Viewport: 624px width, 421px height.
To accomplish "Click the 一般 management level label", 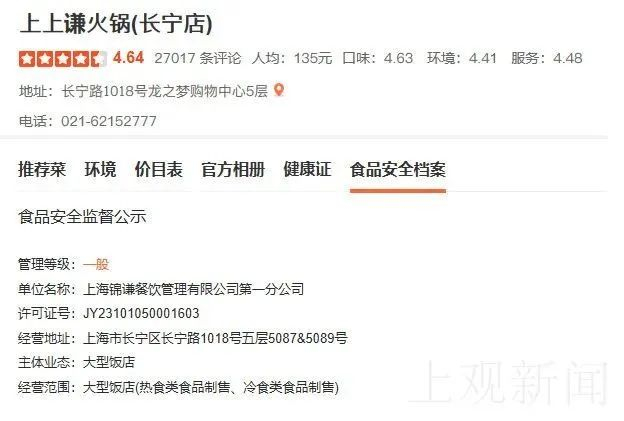I will coord(96,264).
